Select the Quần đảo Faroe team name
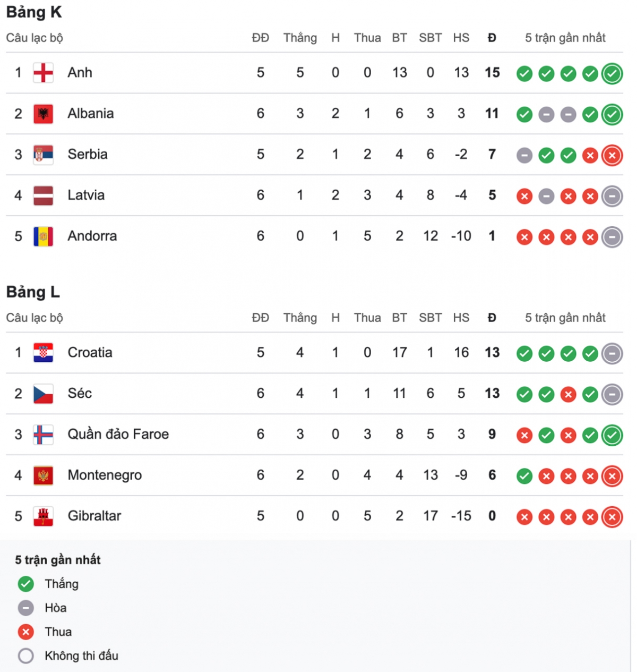 pyautogui.click(x=118, y=434)
